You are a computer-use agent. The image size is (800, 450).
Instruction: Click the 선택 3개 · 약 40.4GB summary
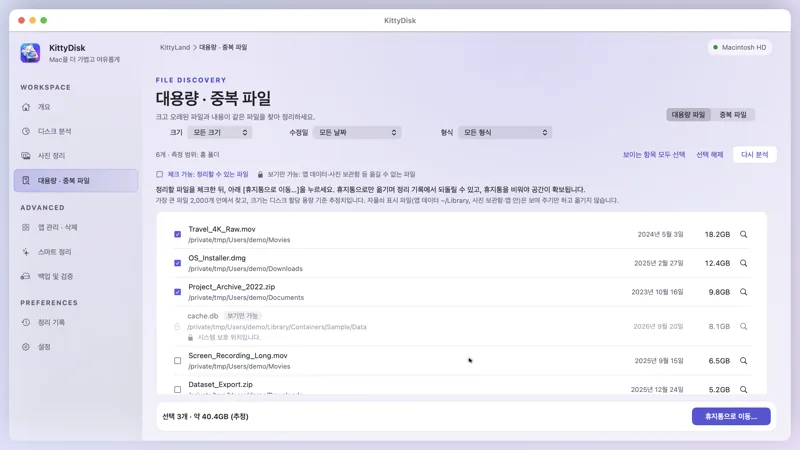[x=205, y=416]
